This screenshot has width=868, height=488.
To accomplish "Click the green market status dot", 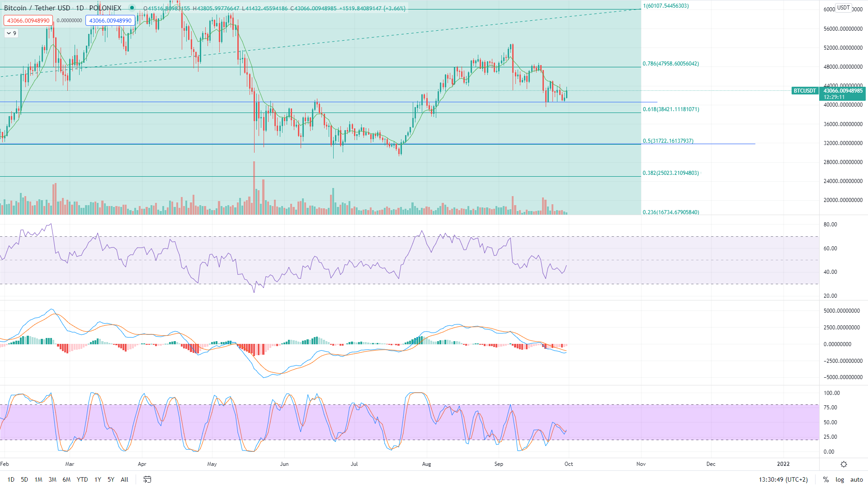I will 132,8.
